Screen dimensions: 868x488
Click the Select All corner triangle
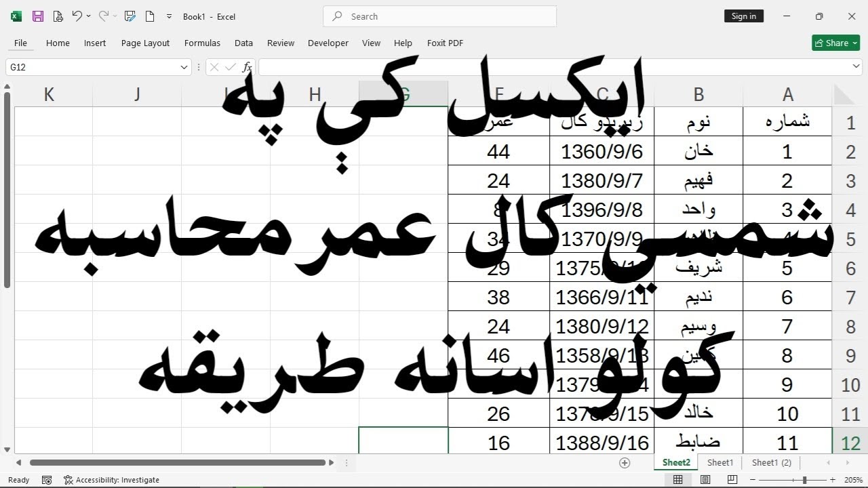pos(844,94)
